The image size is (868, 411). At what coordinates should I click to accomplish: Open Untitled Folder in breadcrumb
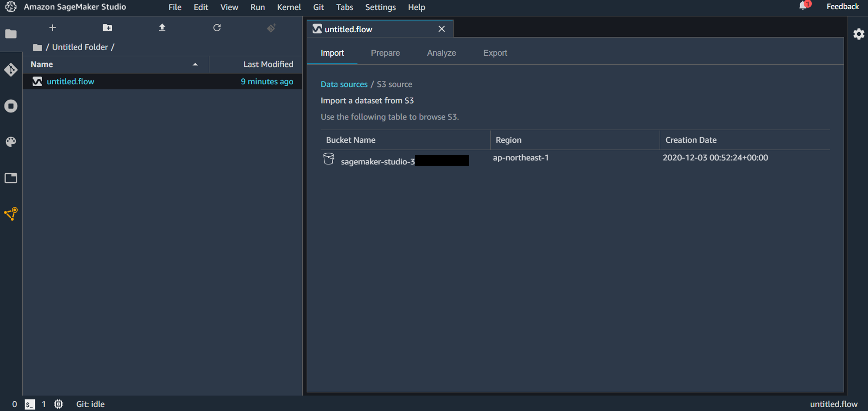(x=80, y=47)
